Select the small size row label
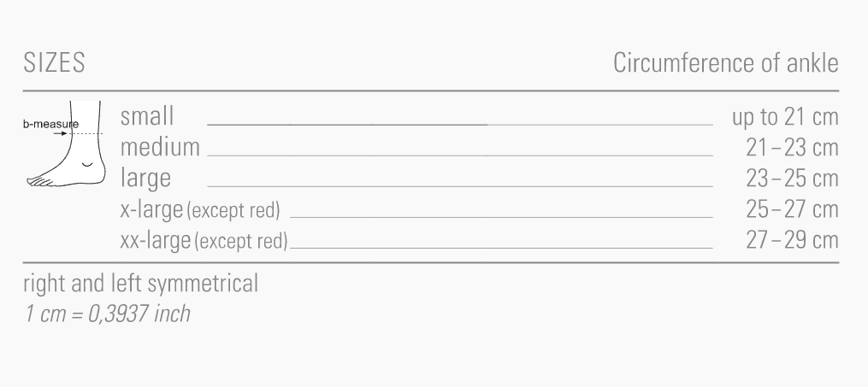 tap(147, 117)
